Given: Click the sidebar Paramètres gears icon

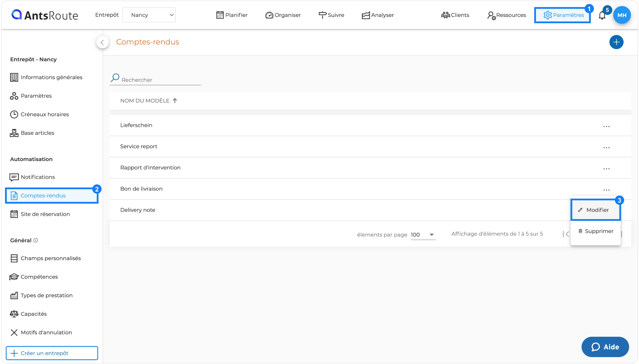Looking at the screenshot, I should [x=14, y=96].
